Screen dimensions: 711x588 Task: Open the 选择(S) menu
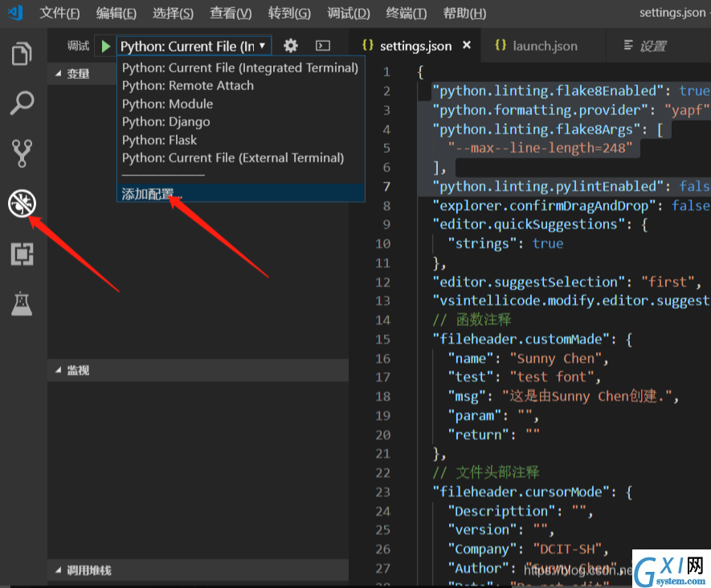tap(173, 13)
